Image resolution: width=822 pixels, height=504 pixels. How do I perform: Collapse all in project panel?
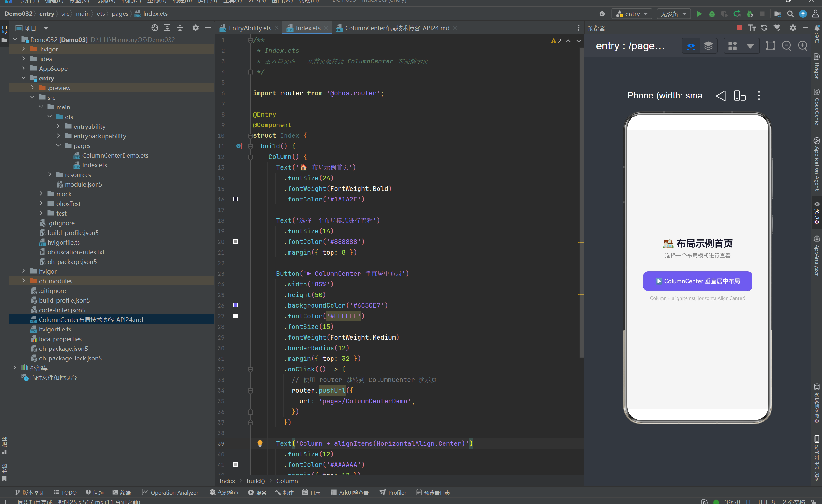pos(180,28)
